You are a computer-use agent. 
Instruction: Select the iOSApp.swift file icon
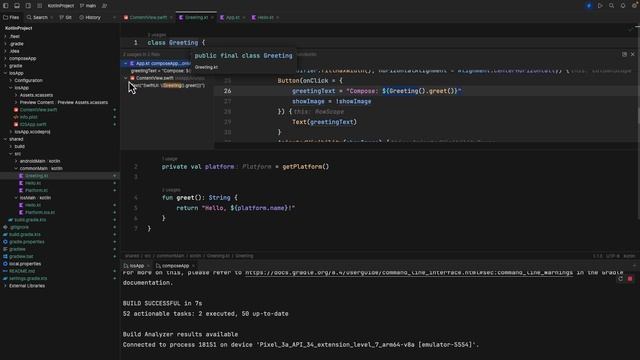[16, 124]
